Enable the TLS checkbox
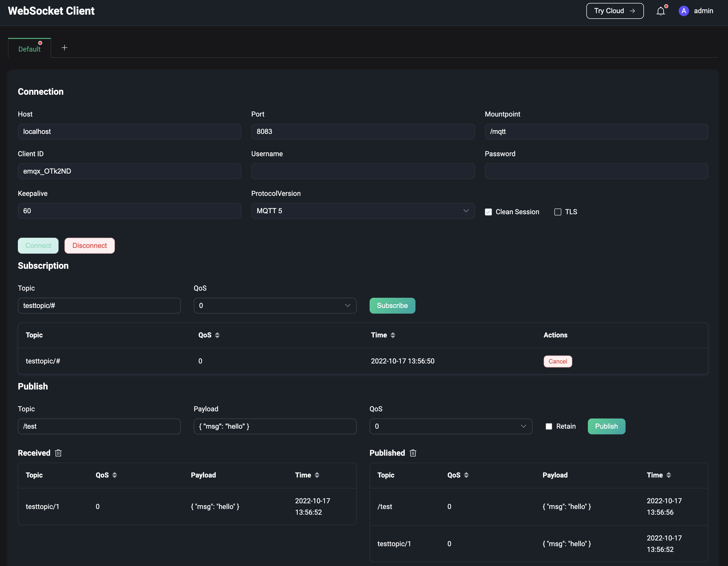The height and width of the screenshot is (566, 728). click(558, 212)
